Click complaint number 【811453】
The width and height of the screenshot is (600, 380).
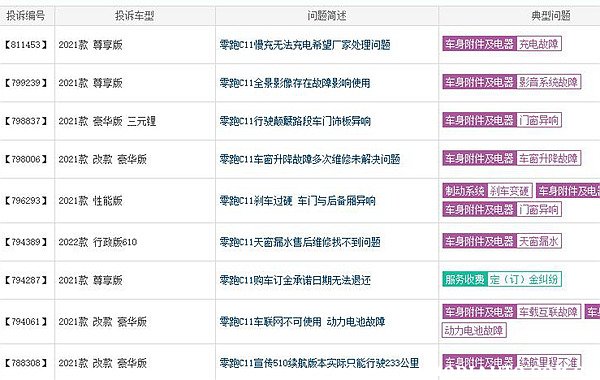(26, 45)
